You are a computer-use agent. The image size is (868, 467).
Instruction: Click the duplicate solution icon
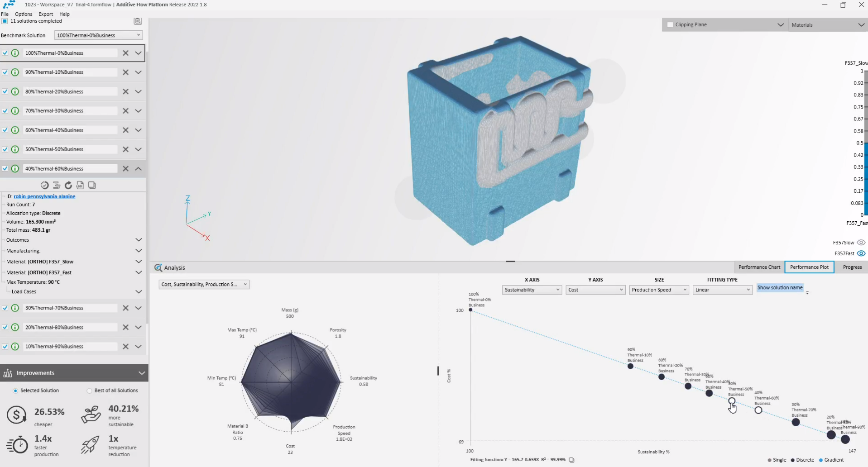(x=92, y=185)
